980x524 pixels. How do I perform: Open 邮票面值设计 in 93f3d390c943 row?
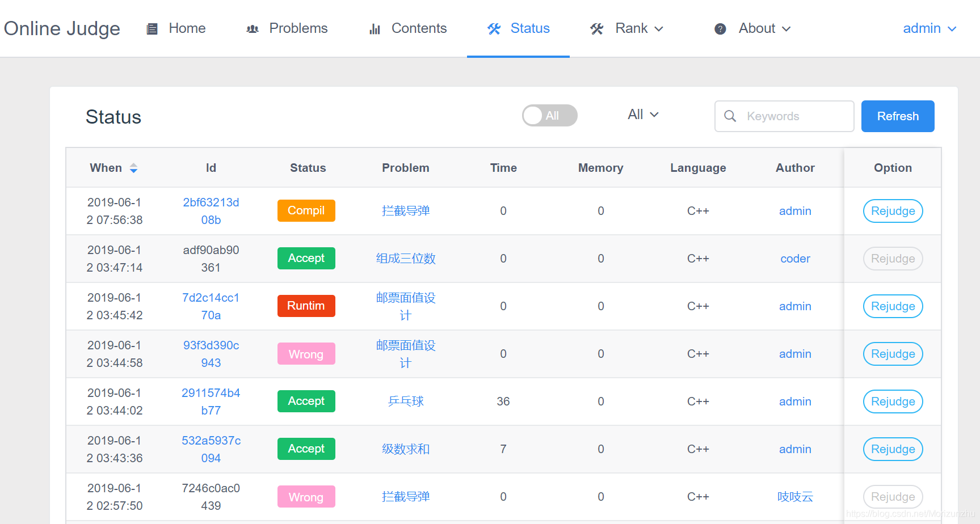(406, 354)
